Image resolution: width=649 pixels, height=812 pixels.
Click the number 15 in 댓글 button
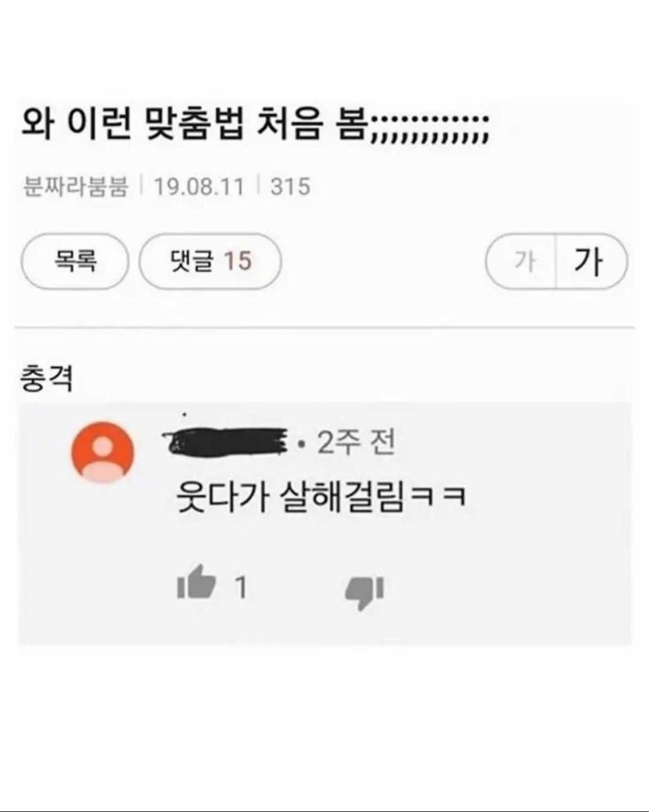(x=238, y=261)
